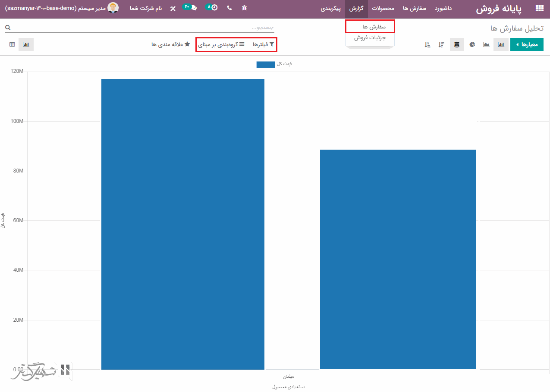This screenshot has width=550, height=392.
Task: Open the علاقه مندی ها favorites button
Action: (170, 44)
